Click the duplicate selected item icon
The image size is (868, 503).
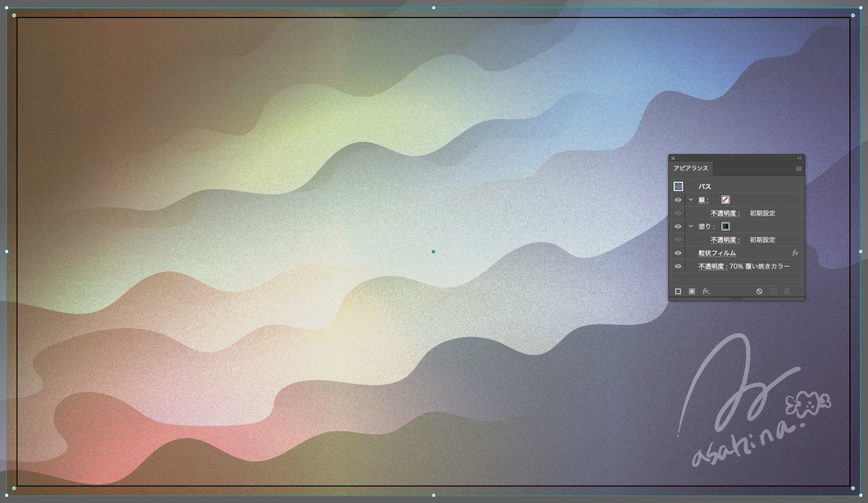(773, 291)
